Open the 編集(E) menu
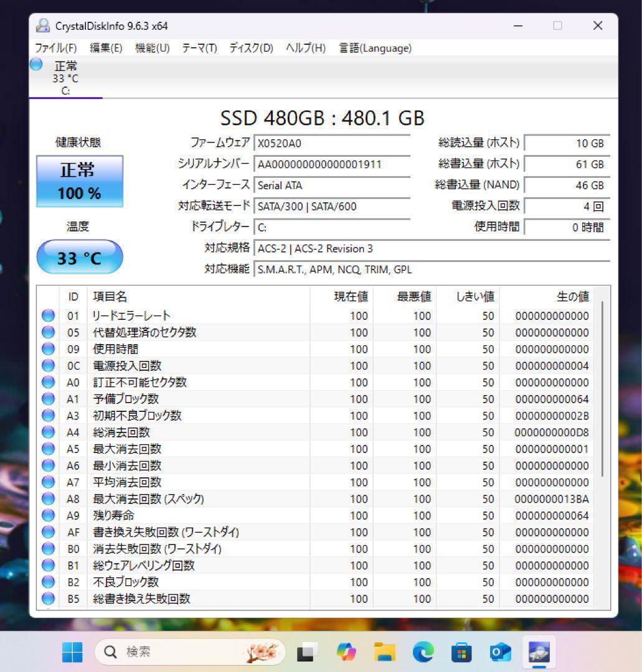 pyautogui.click(x=106, y=48)
